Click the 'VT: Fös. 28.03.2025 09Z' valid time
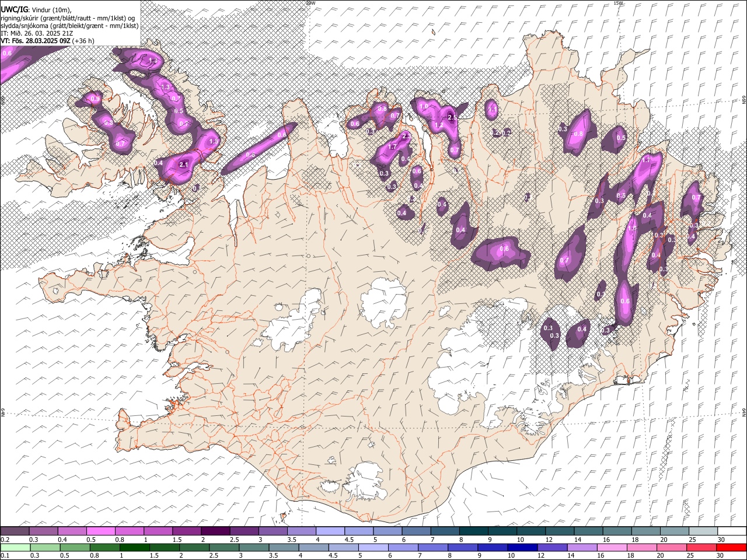Image resolution: width=747 pixels, height=560 pixels. tap(36, 41)
